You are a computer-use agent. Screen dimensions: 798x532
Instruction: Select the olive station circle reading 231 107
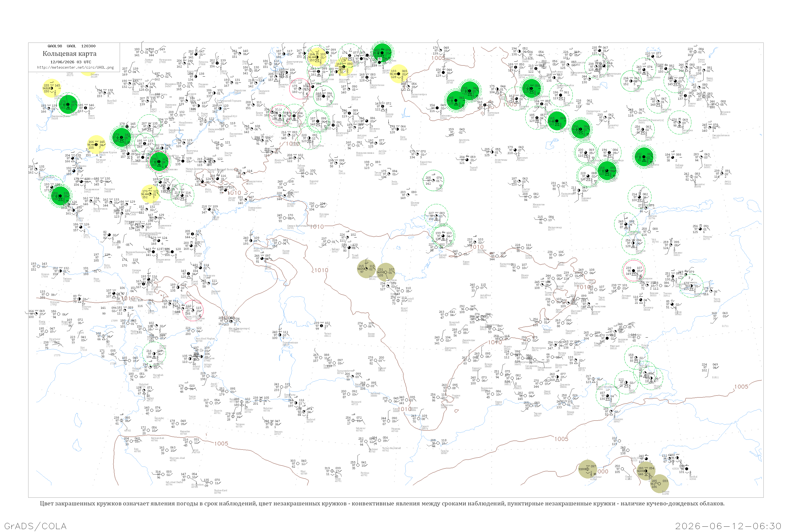pyautogui.click(x=386, y=272)
